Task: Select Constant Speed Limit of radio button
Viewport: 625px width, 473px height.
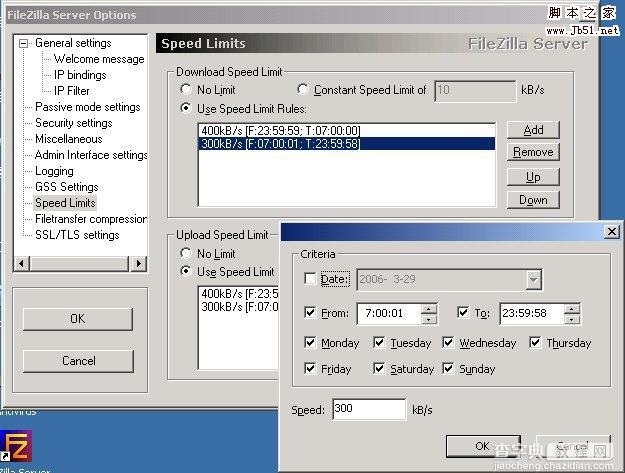Action: pyautogui.click(x=303, y=89)
